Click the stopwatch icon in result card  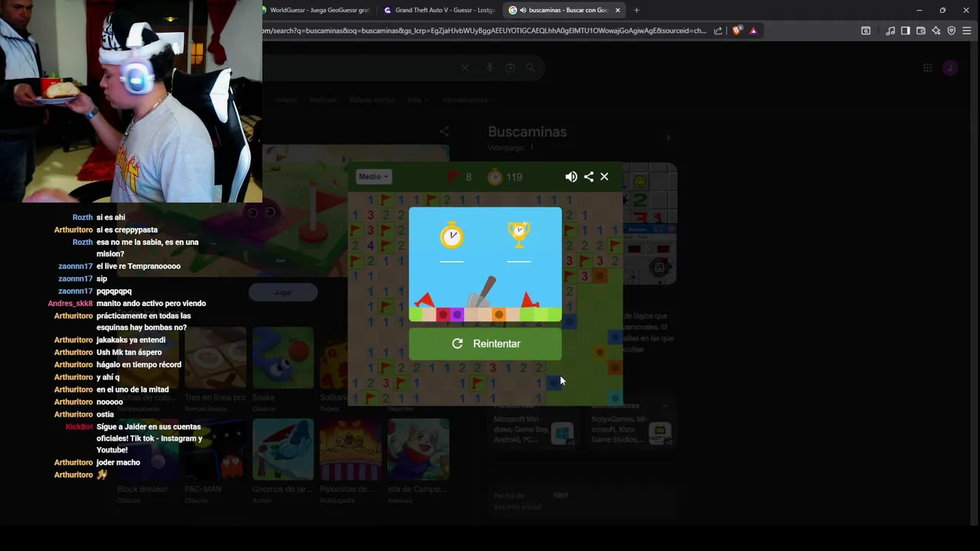pyautogui.click(x=452, y=234)
